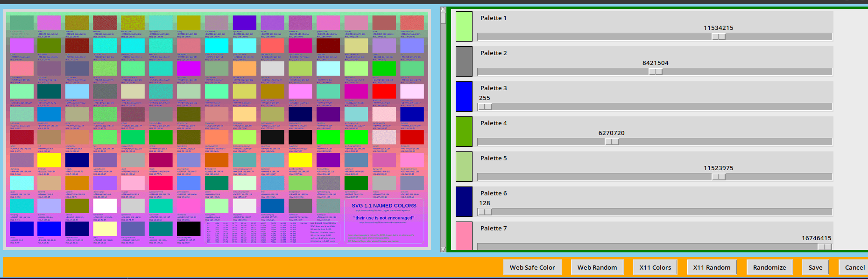
Task: Open the Palette 2 gray color swatch
Action: coord(464,62)
